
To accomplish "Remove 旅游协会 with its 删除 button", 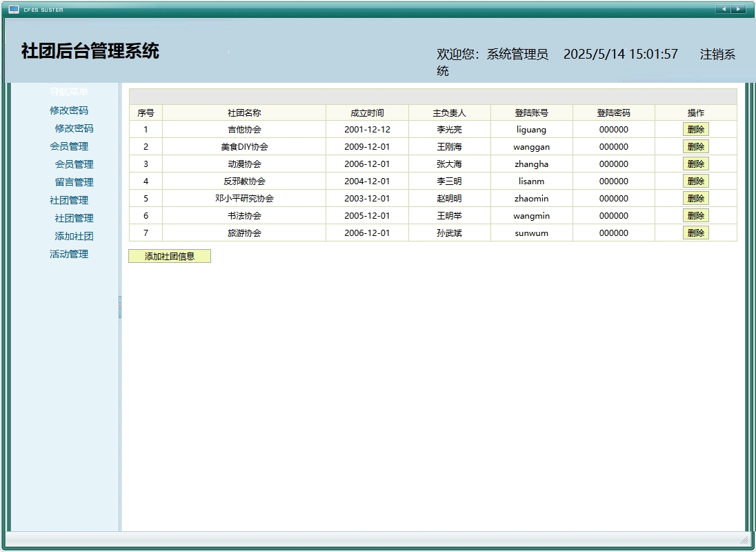I will click(695, 233).
